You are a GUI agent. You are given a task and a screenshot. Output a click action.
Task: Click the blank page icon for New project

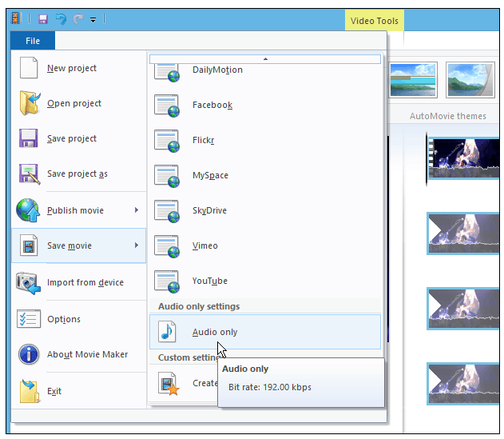pyautogui.click(x=29, y=68)
